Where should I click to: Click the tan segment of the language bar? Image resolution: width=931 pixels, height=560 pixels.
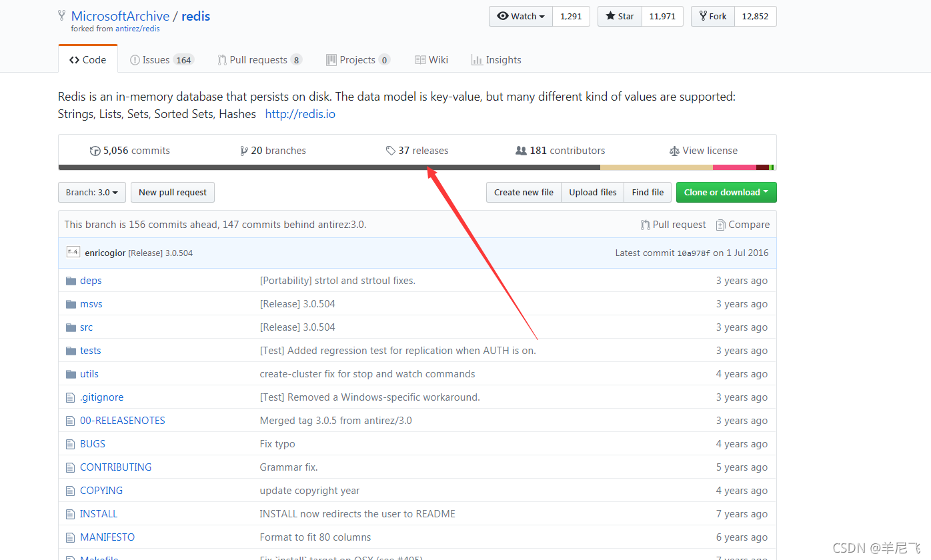tap(656, 167)
